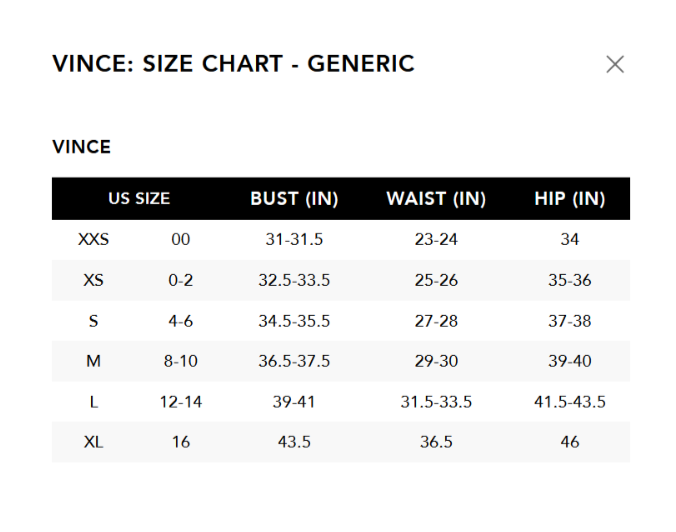This screenshot has width=676, height=532.
Task: Close the Vince size chart dialog
Action: point(615,64)
